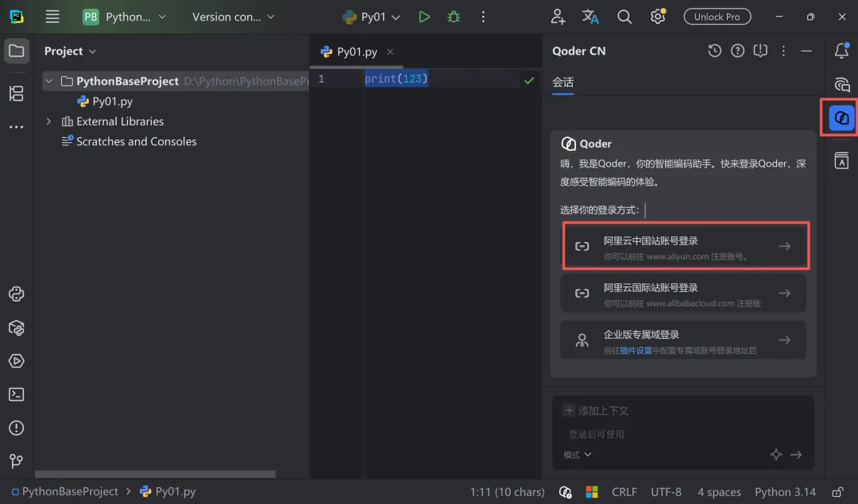858x504 pixels.
Task: Choose 阿里云国际站账号登录
Action: [x=683, y=293]
